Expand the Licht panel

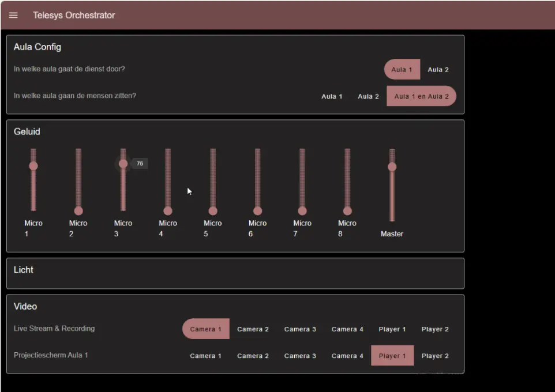point(24,270)
